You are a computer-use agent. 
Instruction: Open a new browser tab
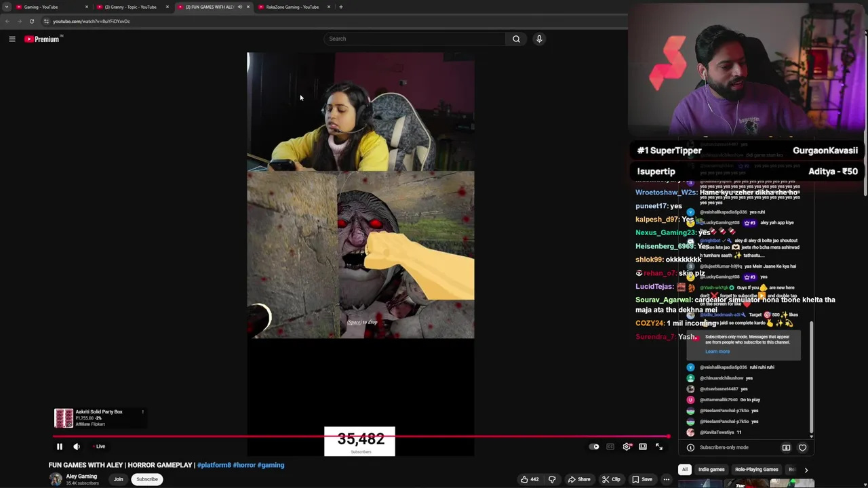click(x=341, y=7)
